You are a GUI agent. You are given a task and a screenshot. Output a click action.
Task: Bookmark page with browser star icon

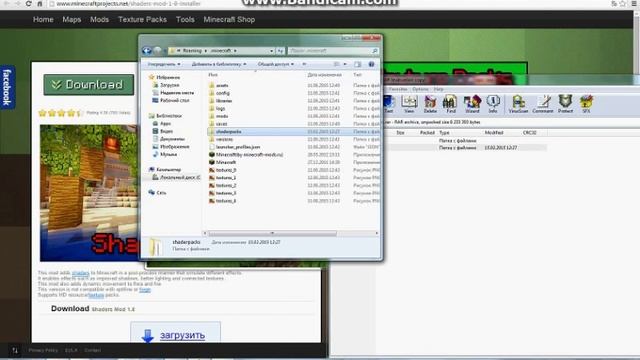[x=623, y=3]
